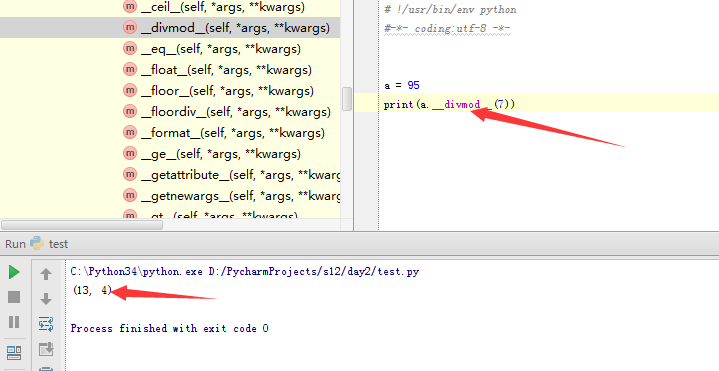Screen dimensions: 719x371
Task: Pause the run output
Action: coord(14,322)
